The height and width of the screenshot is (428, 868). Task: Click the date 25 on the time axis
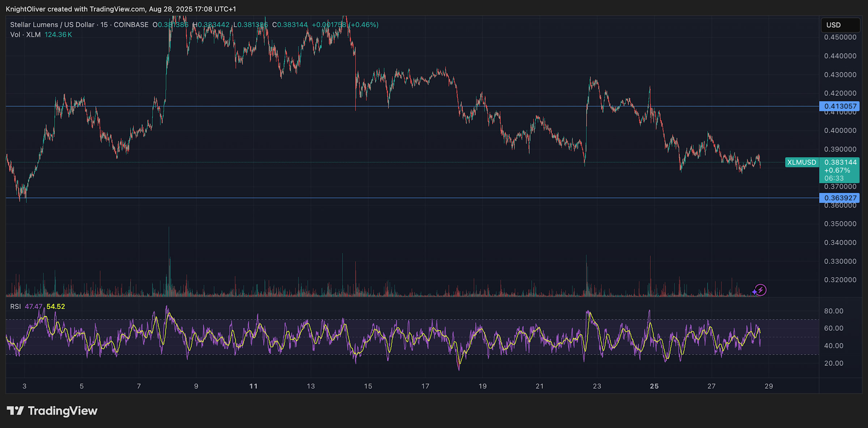point(654,386)
